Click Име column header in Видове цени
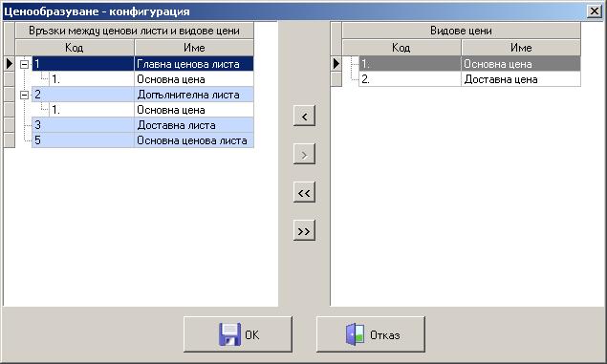Viewport: 607px width, 364px height. point(521,48)
